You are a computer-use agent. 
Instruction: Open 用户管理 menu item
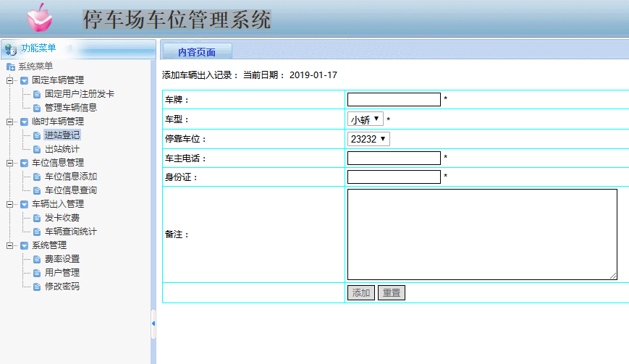point(62,273)
